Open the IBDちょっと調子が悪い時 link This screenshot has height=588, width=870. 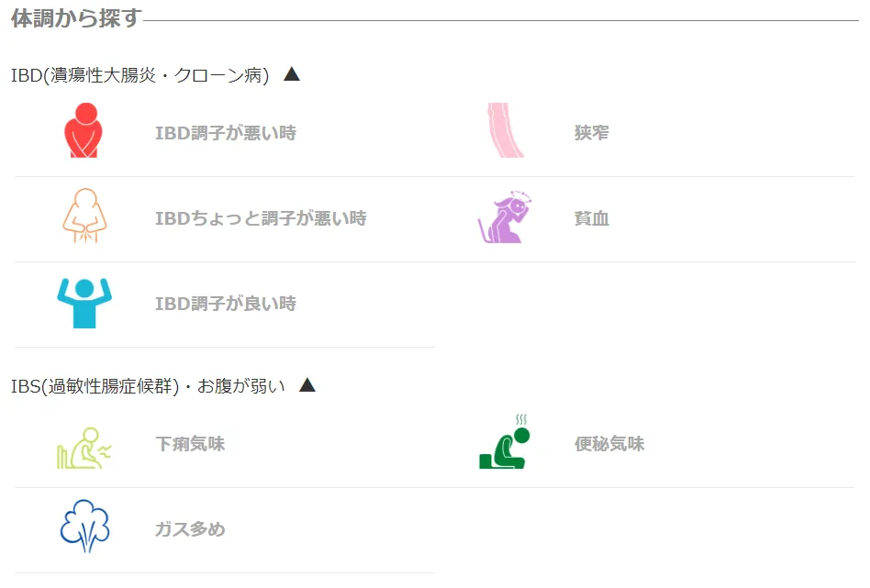tap(261, 218)
